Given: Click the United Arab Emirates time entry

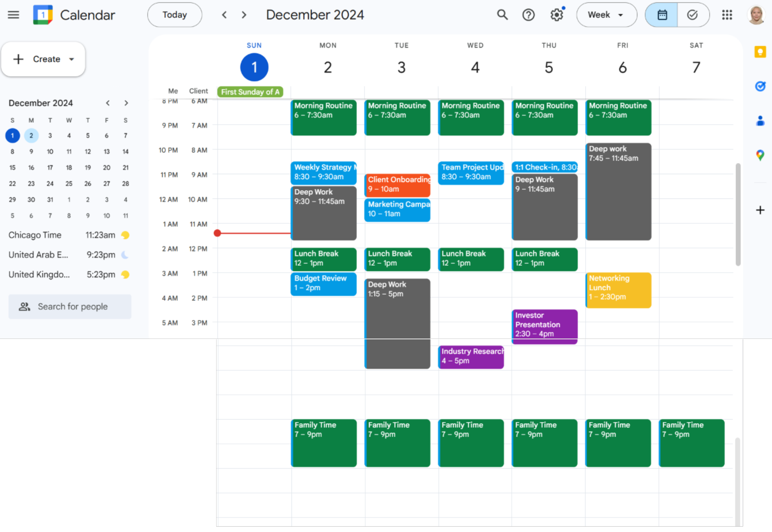Looking at the screenshot, I should coord(69,255).
